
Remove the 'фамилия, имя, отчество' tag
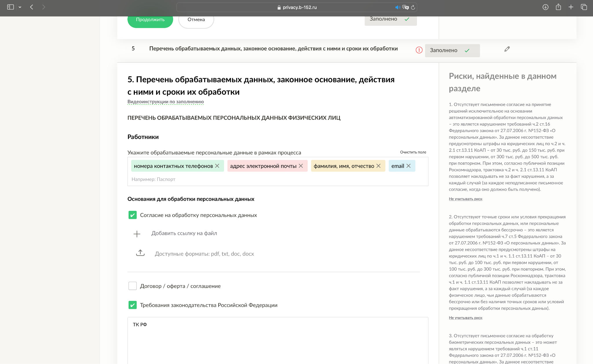tap(378, 166)
